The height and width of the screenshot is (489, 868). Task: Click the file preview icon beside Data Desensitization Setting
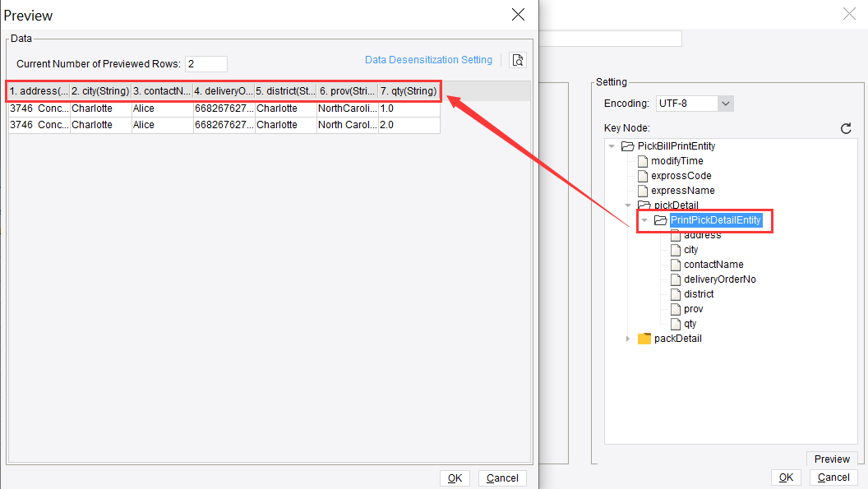coord(518,59)
